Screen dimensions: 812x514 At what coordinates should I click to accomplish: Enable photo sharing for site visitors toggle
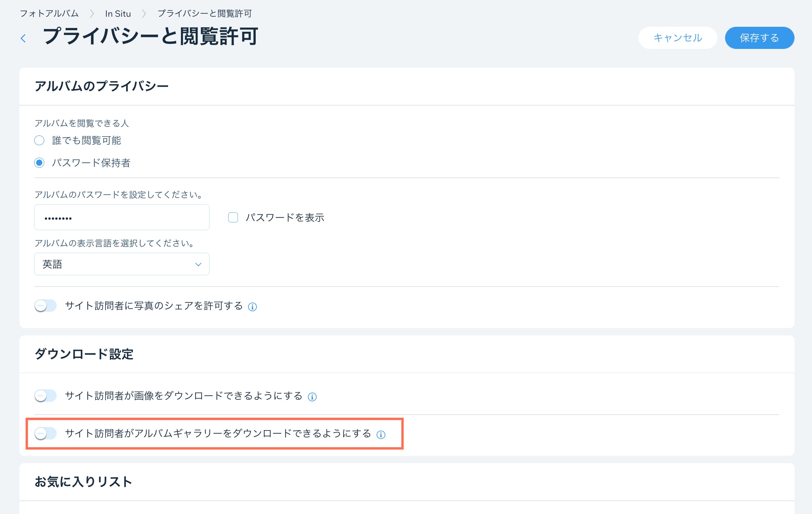(45, 306)
